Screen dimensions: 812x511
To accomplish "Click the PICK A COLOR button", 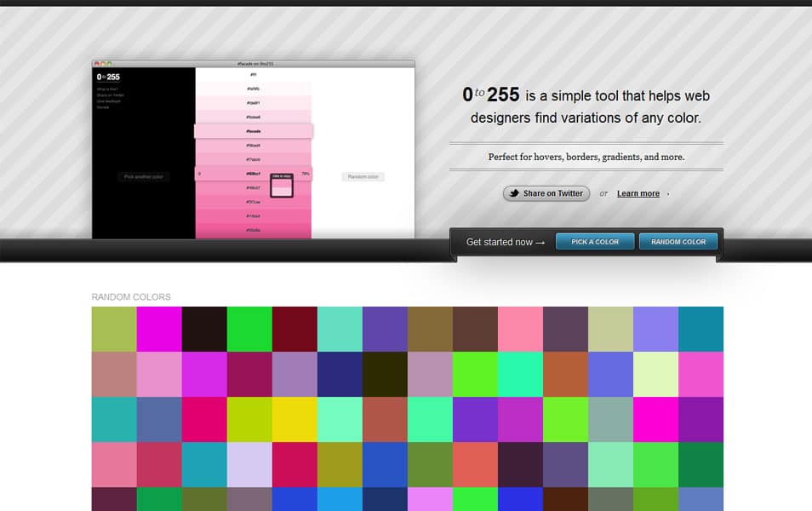I will (594, 242).
